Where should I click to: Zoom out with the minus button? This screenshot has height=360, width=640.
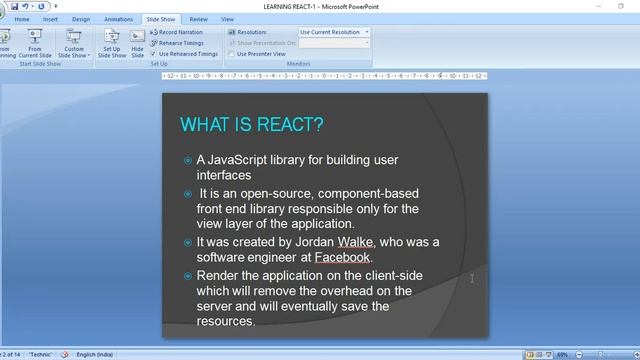[579, 355]
